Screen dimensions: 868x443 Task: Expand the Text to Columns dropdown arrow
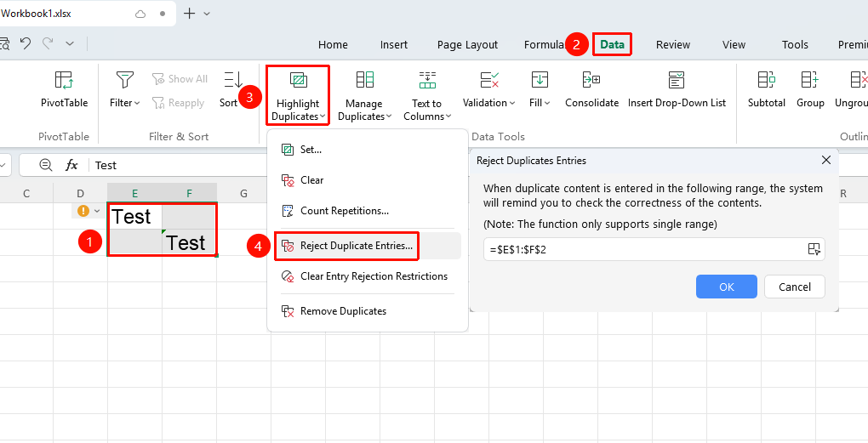(x=448, y=116)
